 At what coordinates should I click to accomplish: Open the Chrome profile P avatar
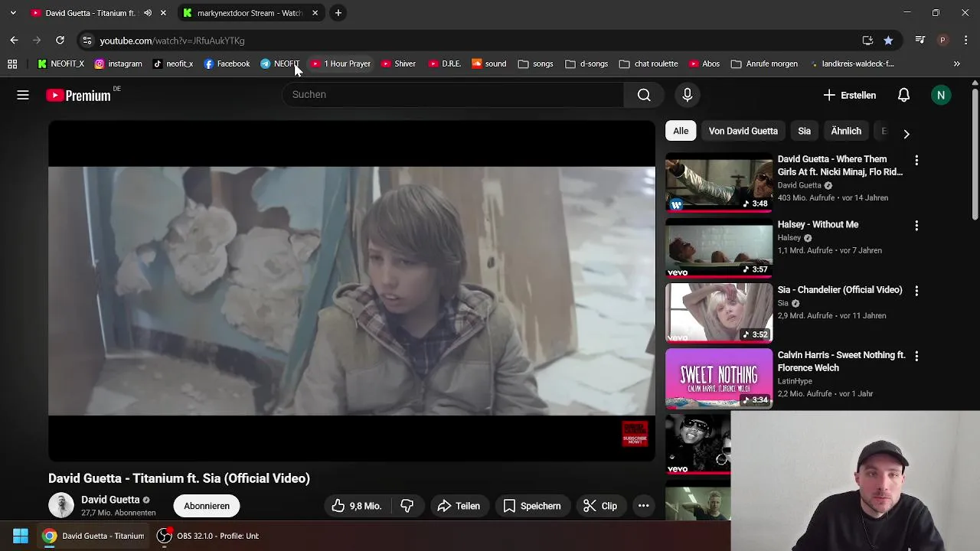[942, 40]
